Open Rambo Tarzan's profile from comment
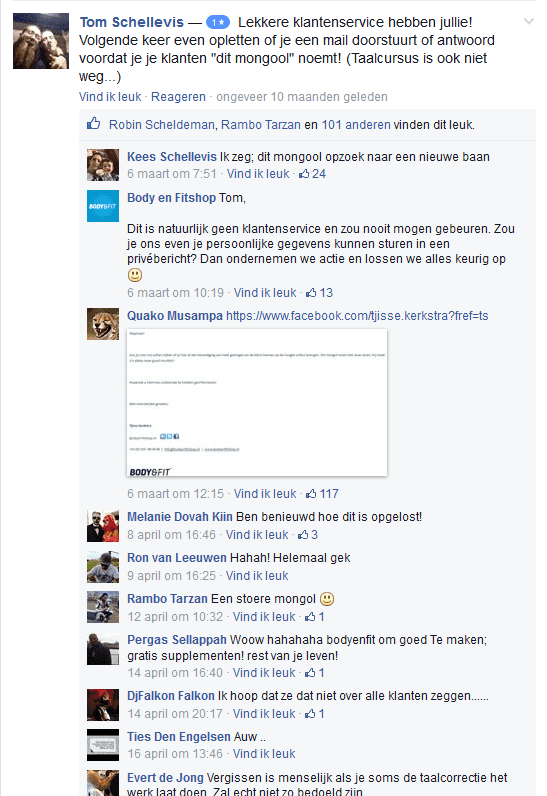Screen dimensions: 547x796 tap(167, 599)
